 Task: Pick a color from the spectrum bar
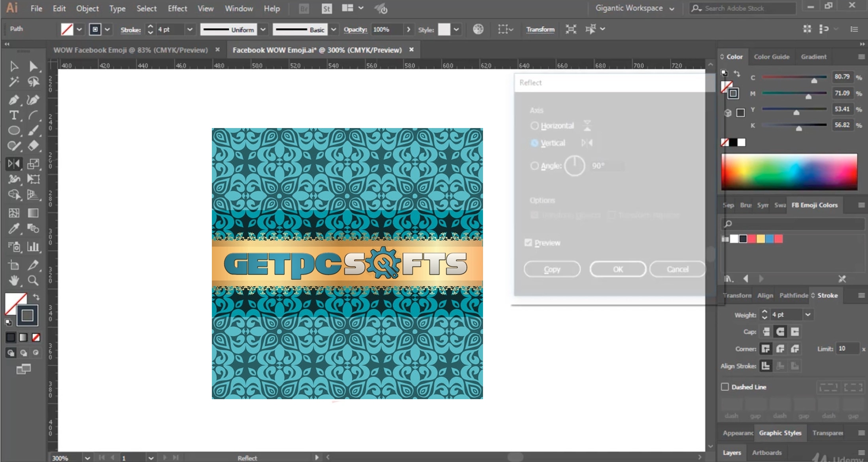click(789, 172)
